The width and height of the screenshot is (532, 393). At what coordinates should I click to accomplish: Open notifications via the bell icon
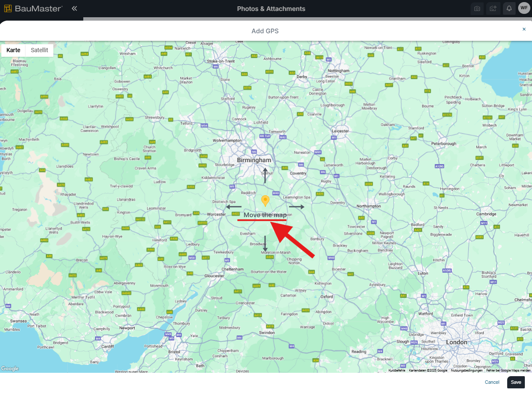point(509,8)
